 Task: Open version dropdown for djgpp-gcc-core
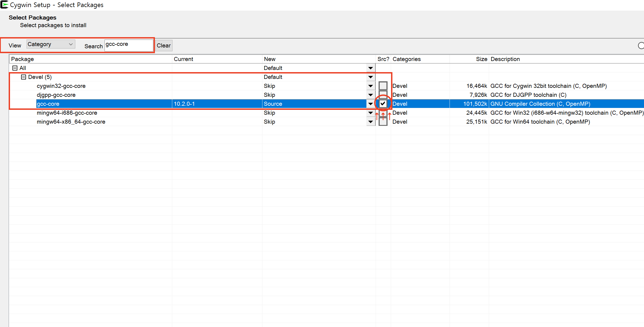click(370, 95)
